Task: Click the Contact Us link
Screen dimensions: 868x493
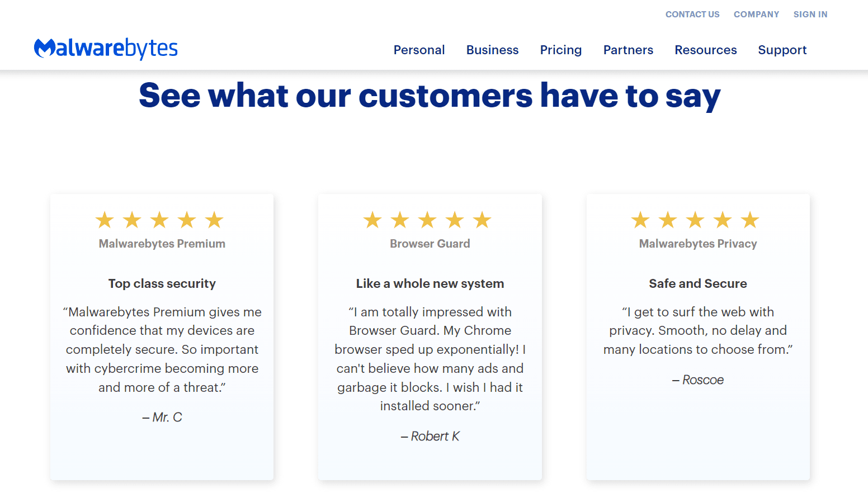Action: 692,15
